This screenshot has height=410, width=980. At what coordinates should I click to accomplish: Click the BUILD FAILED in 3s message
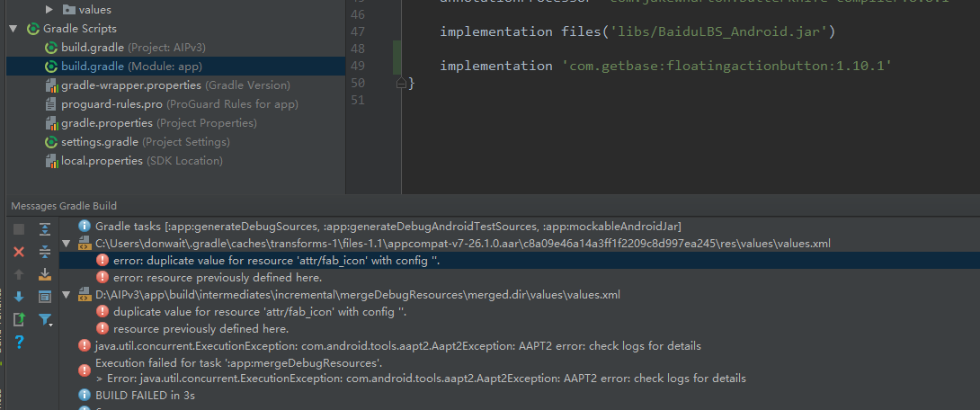(146, 395)
